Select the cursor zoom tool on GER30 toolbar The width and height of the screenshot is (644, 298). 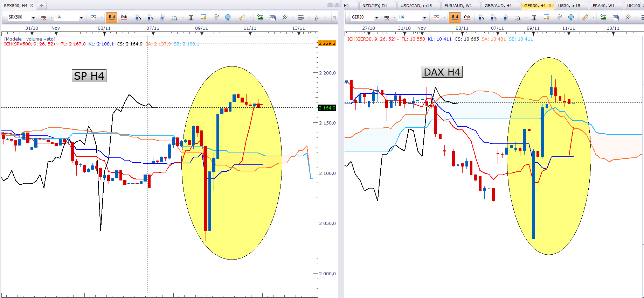point(506,17)
